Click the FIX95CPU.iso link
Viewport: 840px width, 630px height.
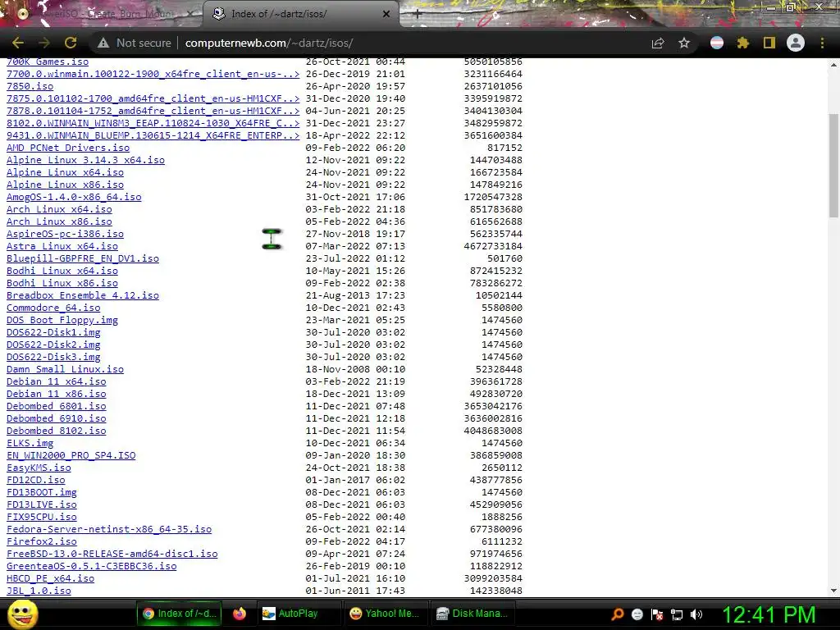pos(41,518)
